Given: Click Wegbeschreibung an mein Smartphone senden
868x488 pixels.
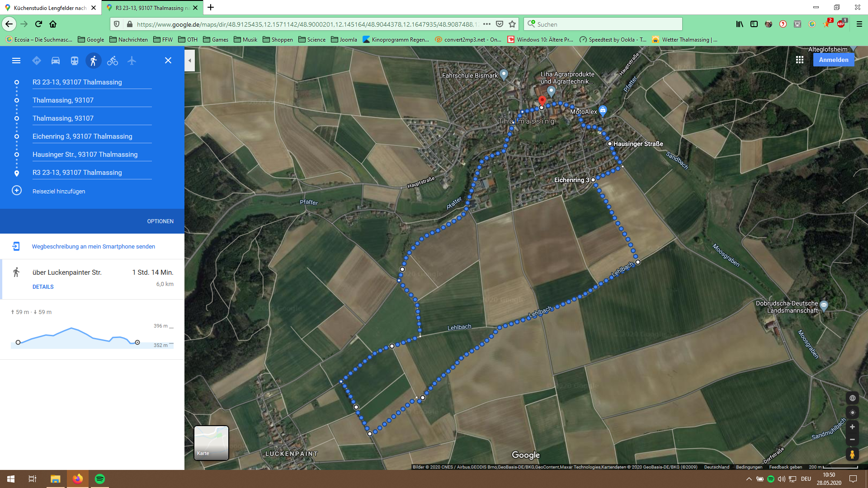Looking at the screenshot, I should (x=93, y=247).
